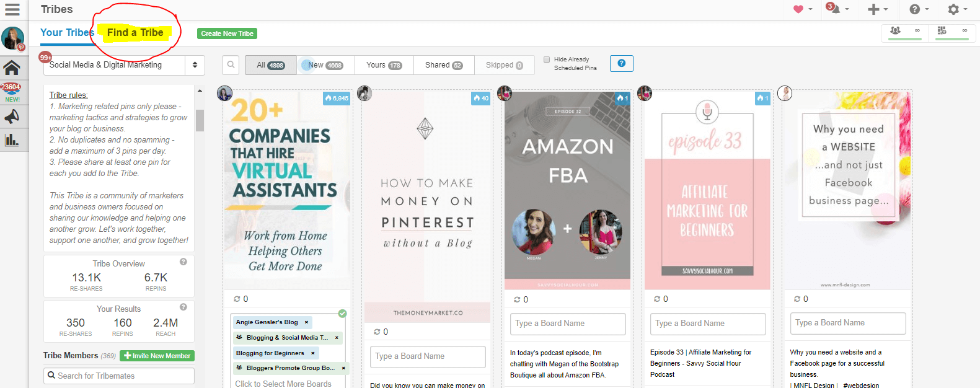Image resolution: width=980 pixels, height=388 pixels.
Task: Click Tribe Overview help question mark
Action: (x=183, y=262)
